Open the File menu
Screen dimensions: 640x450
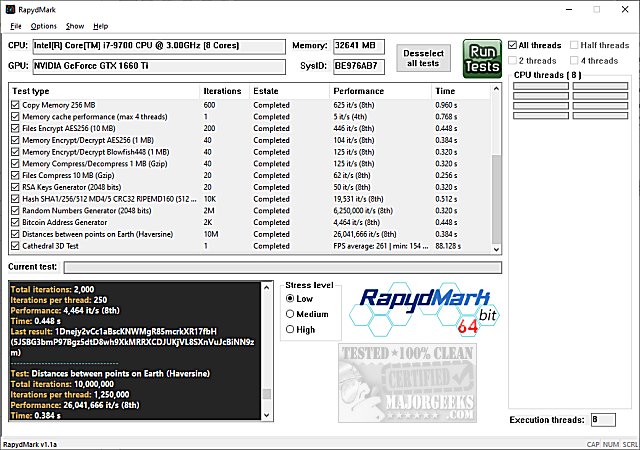coord(15,25)
